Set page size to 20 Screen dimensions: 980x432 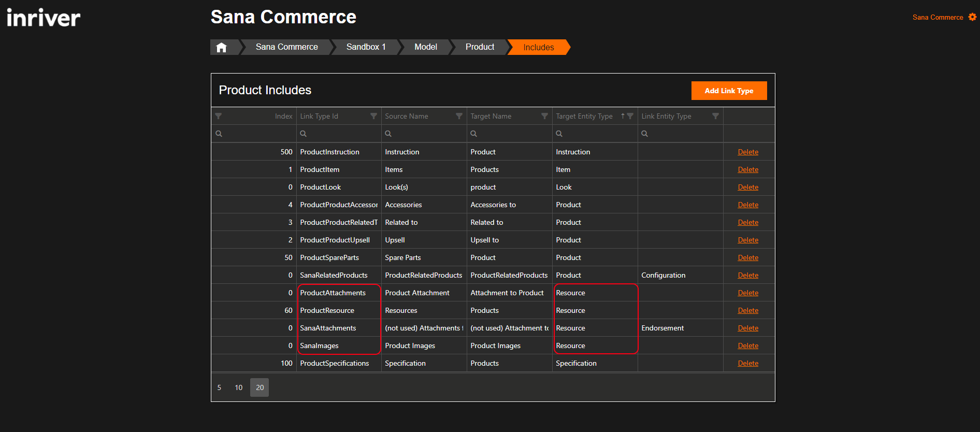(260, 387)
